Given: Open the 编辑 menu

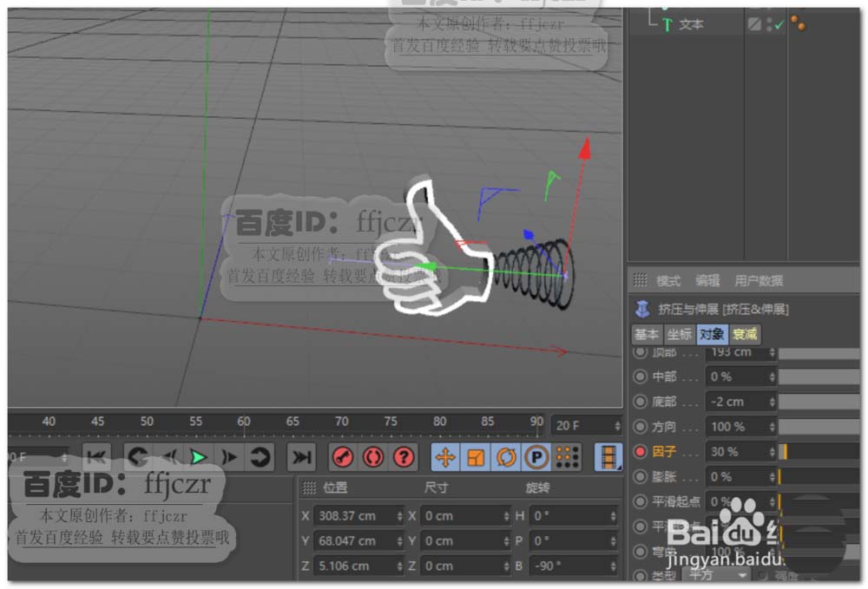Looking at the screenshot, I should click(707, 280).
